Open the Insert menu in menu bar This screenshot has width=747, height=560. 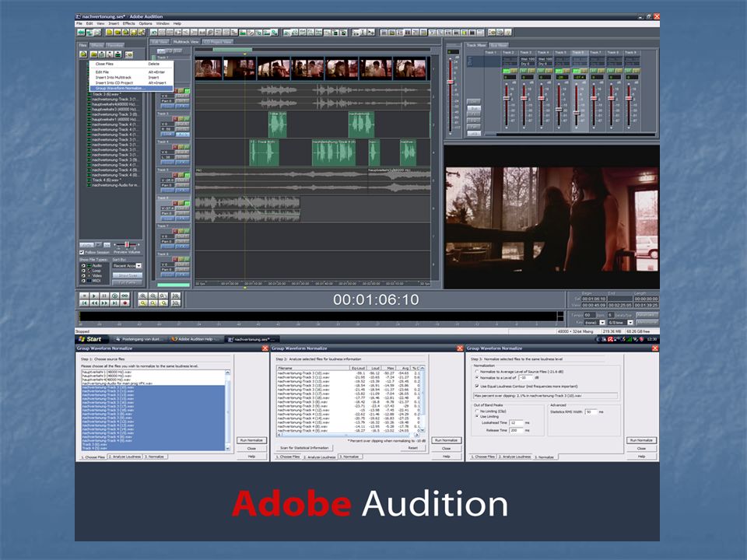click(x=114, y=23)
